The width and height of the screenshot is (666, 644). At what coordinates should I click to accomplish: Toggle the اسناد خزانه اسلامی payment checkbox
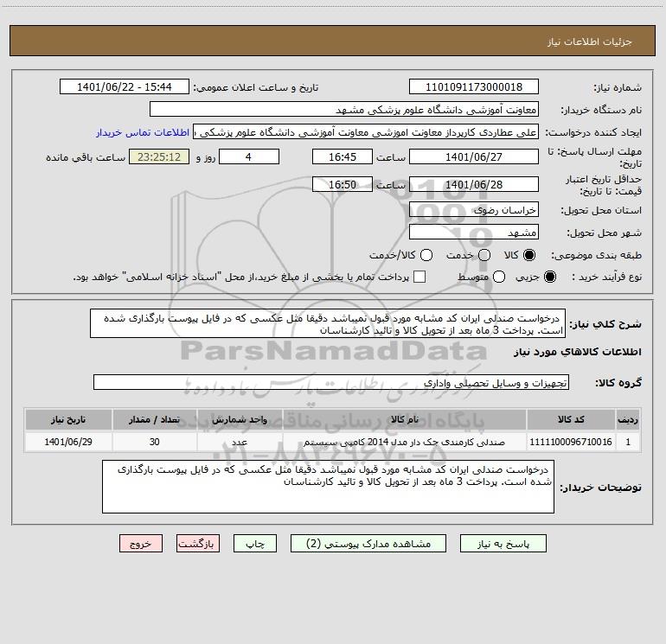click(419, 277)
